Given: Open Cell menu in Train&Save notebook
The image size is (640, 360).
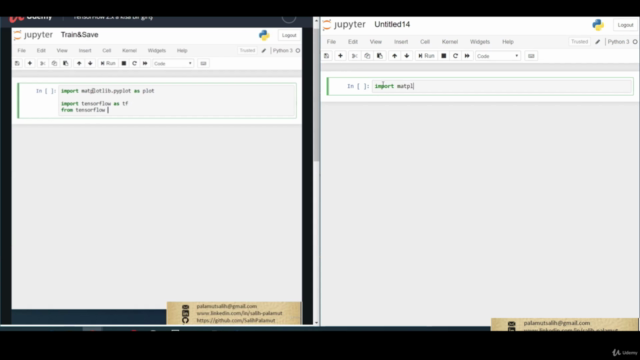Looking at the screenshot, I should [x=107, y=51].
